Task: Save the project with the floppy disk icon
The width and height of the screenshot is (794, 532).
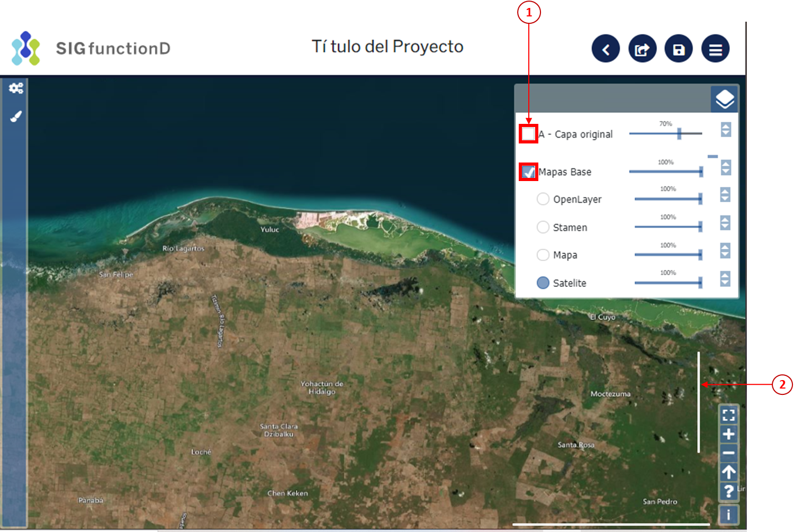Action: [679, 49]
